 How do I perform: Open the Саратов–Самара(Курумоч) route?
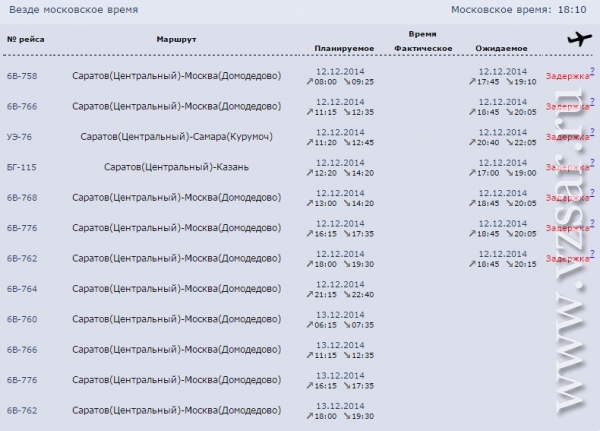[x=176, y=136]
